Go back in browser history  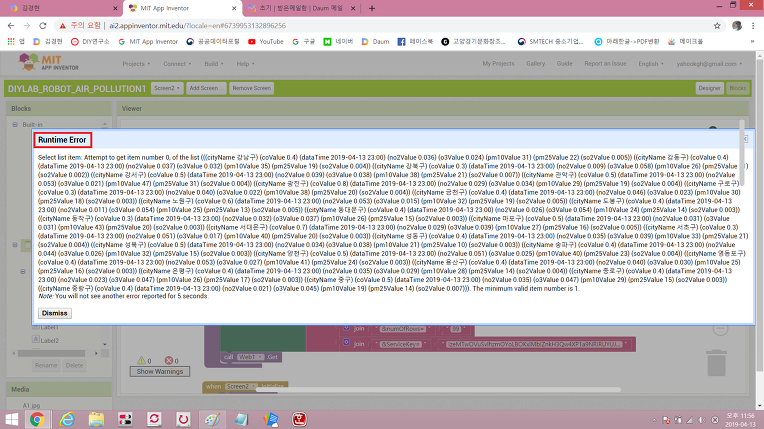[11, 26]
